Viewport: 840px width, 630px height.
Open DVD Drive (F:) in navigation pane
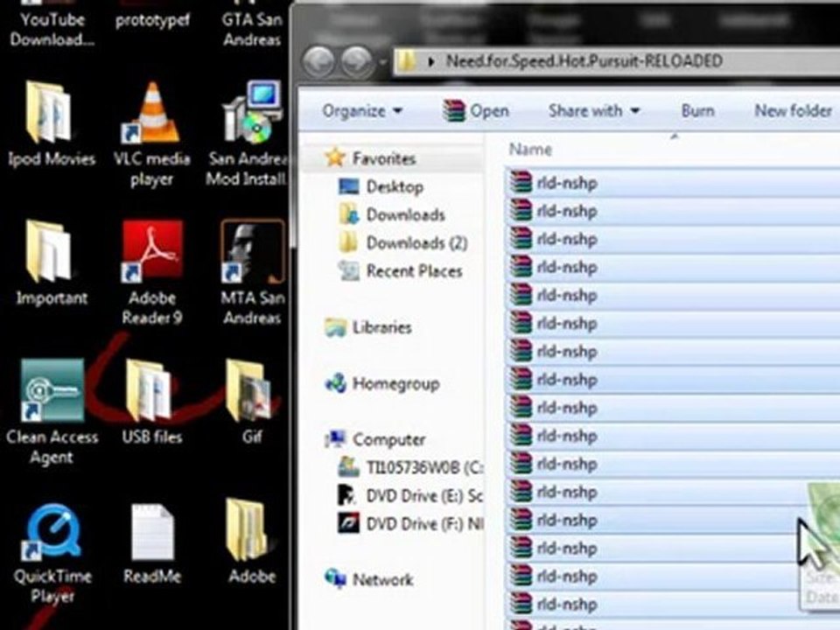coord(410,524)
